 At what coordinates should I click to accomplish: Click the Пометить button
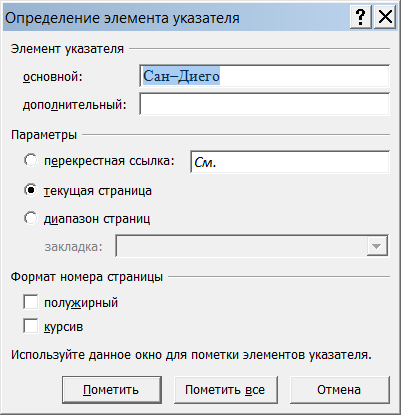pyautogui.click(x=112, y=390)
